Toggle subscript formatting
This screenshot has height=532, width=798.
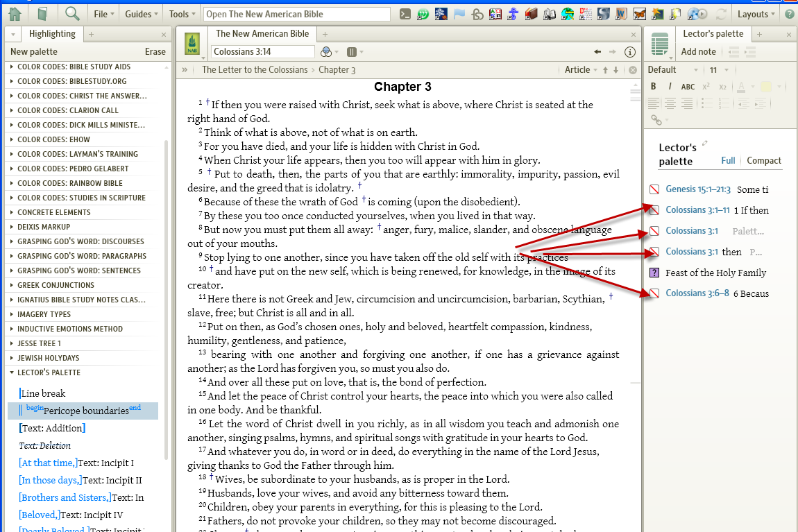point(722,87)
